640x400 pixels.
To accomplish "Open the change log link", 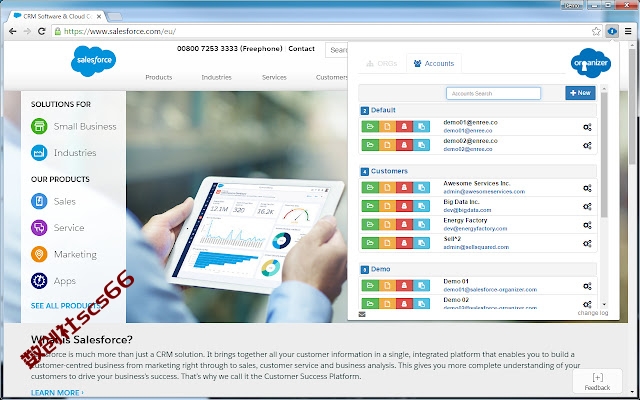I will [x=593, y=313].
